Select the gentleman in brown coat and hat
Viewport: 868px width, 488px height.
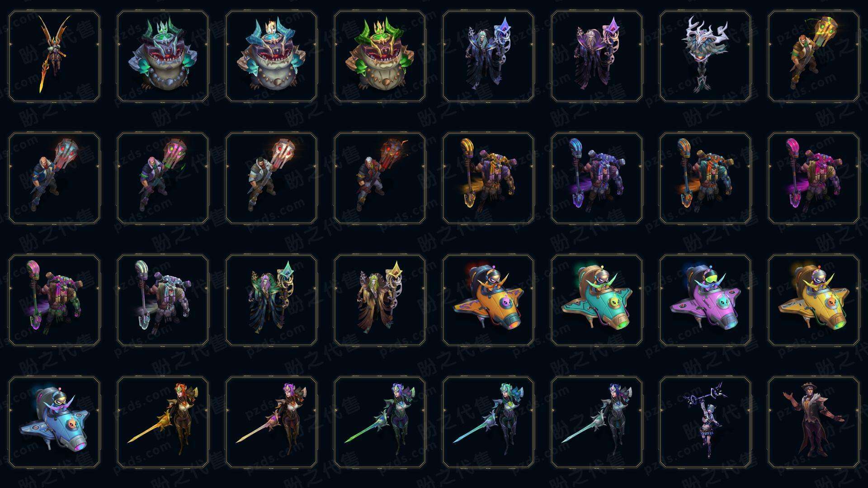[814, 422]
